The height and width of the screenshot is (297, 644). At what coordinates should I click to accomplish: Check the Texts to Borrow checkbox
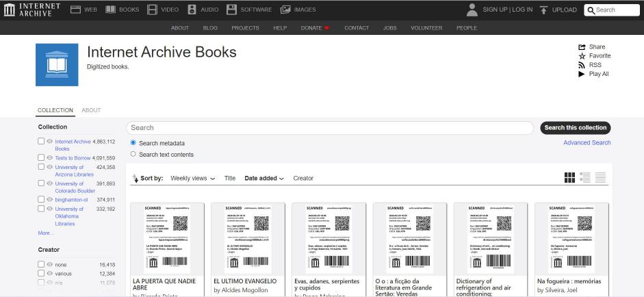[x=41, y=158]
